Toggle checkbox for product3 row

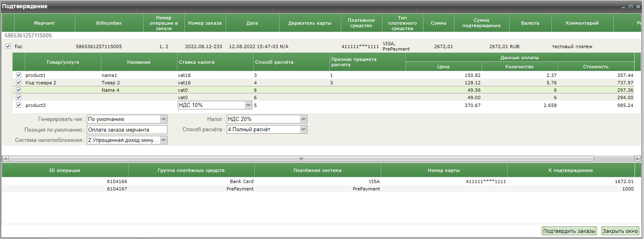pos(19,105)
